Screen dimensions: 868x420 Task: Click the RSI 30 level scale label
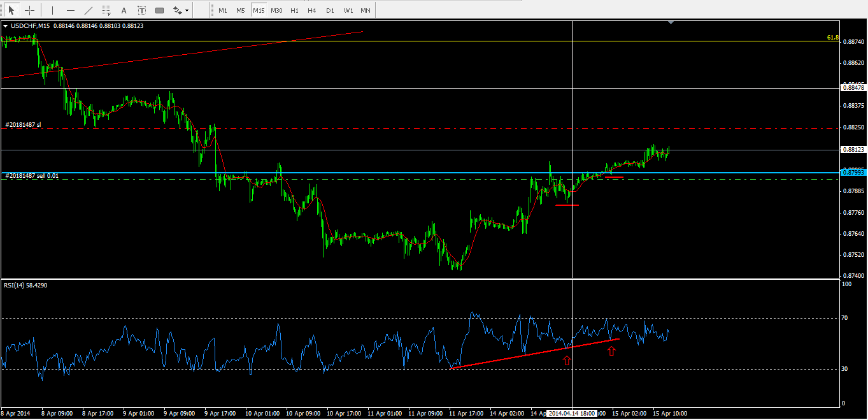click(845, 369)
